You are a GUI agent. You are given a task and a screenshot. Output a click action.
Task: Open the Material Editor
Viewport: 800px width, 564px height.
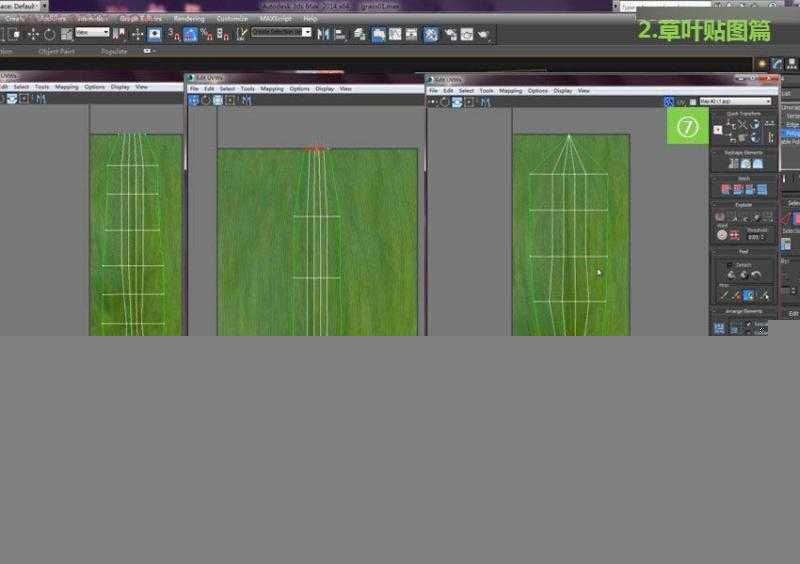click(431, 34)
